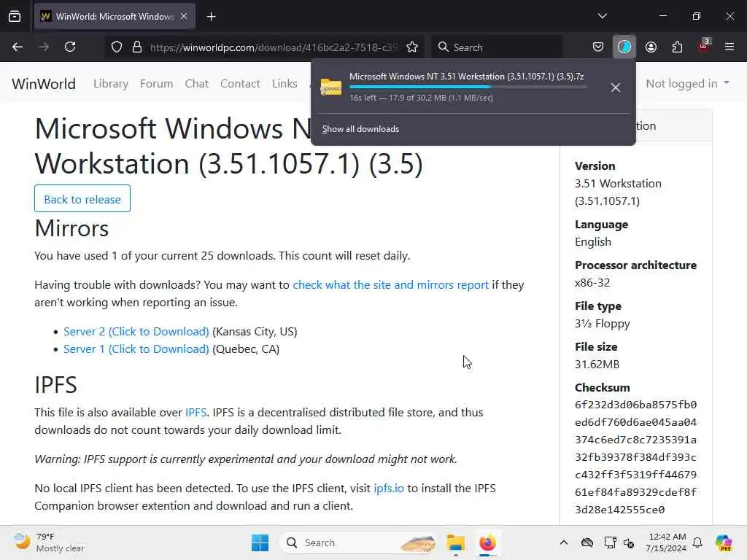Image resolution: width=747 pixels, height=560 pixels.
Task: Click the download progress bar
Action: point(468,87)
